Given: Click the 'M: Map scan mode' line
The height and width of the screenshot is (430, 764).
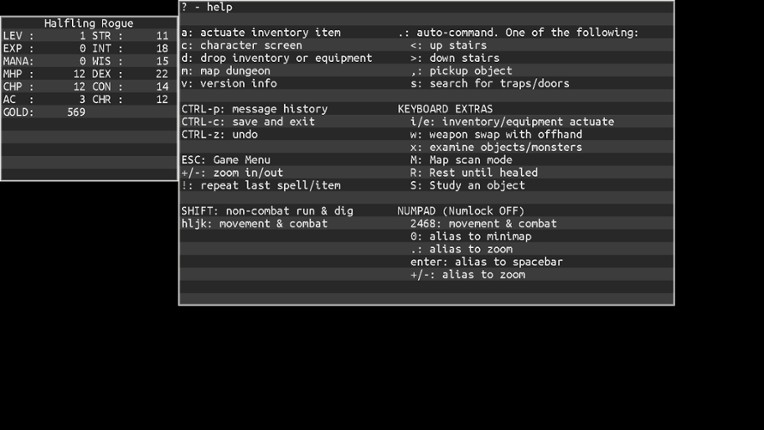Looking at the screenshot, I should [x=461, y=160].
